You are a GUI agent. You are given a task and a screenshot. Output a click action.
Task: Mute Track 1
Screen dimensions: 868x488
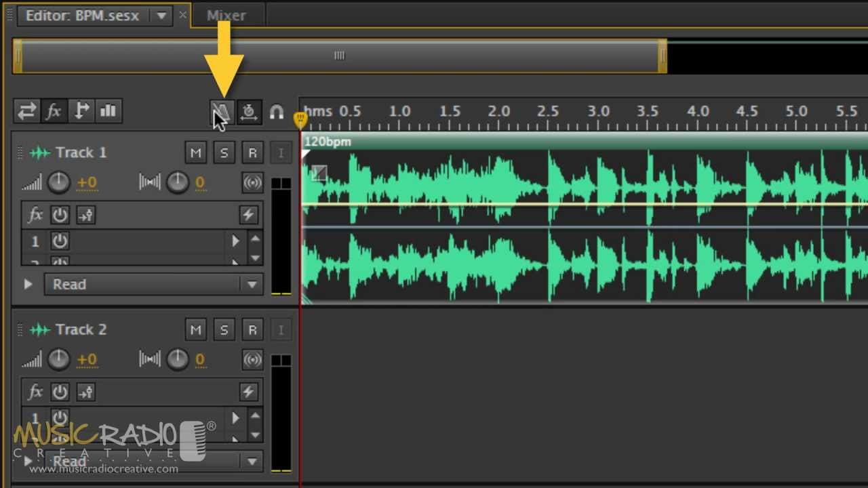[195, 152]
